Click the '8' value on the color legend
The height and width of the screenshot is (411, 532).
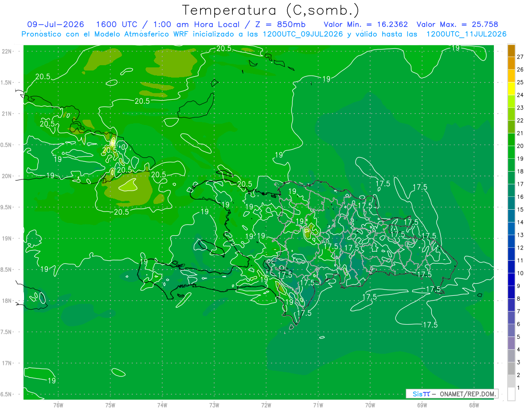(x=519, y=298)
